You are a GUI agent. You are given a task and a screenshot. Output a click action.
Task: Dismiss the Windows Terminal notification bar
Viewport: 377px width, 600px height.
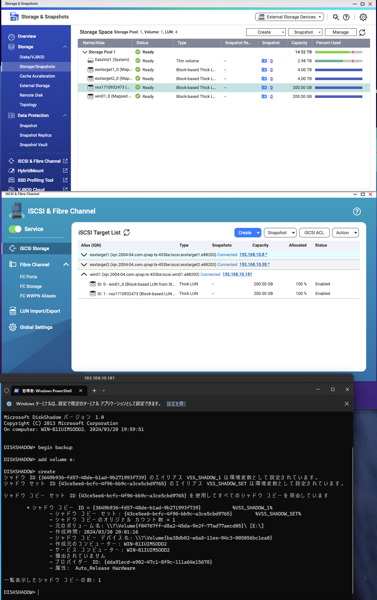[346, 404]
